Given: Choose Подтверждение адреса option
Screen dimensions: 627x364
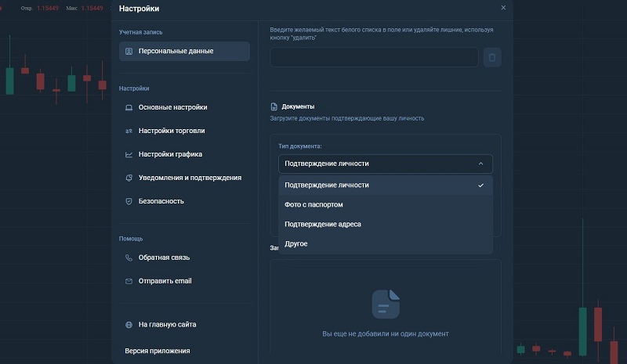Looking at the screenshot, I should pyautogui.click(x=386, y=224).
